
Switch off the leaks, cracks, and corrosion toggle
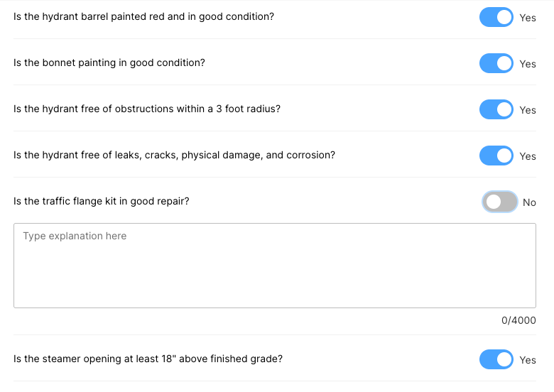tap(496, 156)
